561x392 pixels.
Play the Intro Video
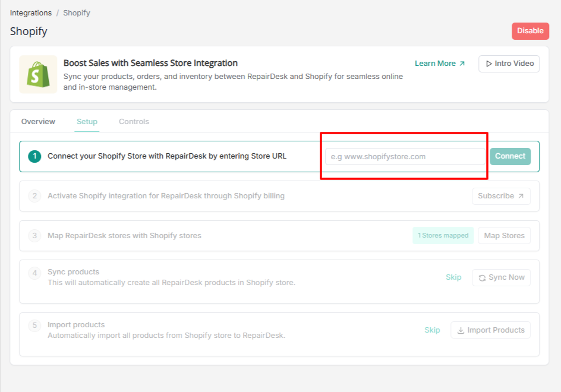[x=509, y=64]
